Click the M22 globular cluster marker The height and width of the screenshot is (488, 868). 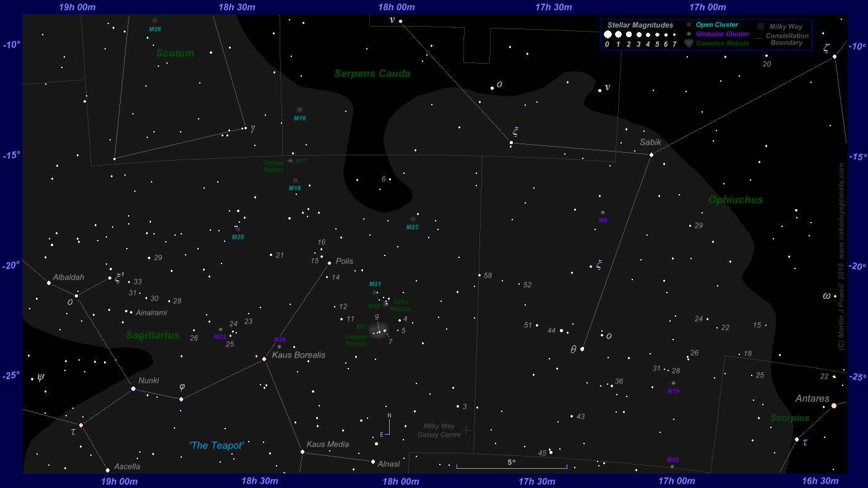[x=220, y=330]
